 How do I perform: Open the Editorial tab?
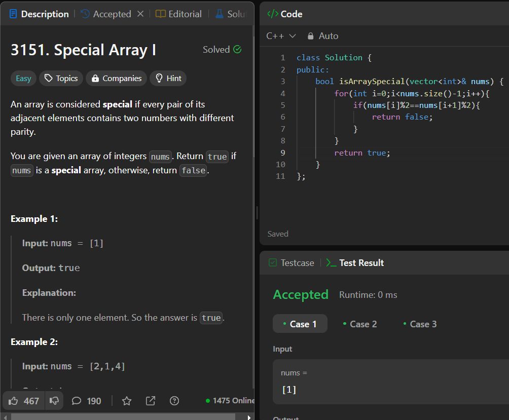click(x=179, y=14)
